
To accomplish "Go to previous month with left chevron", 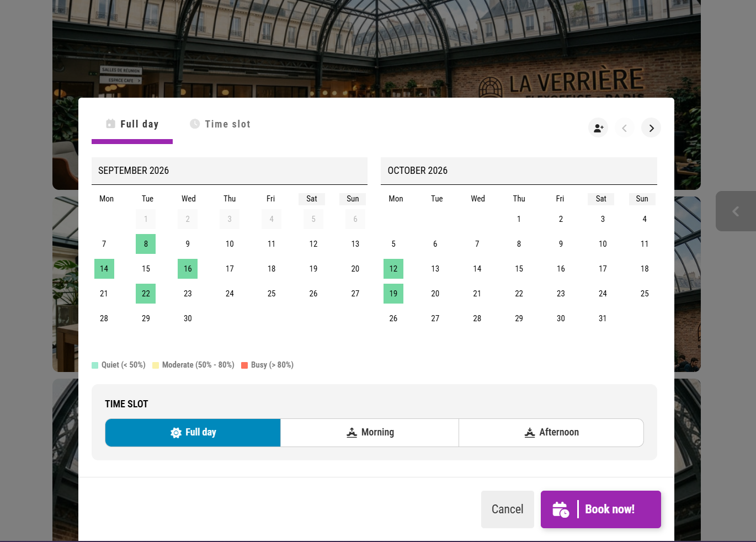I will (x=625, y=128).
